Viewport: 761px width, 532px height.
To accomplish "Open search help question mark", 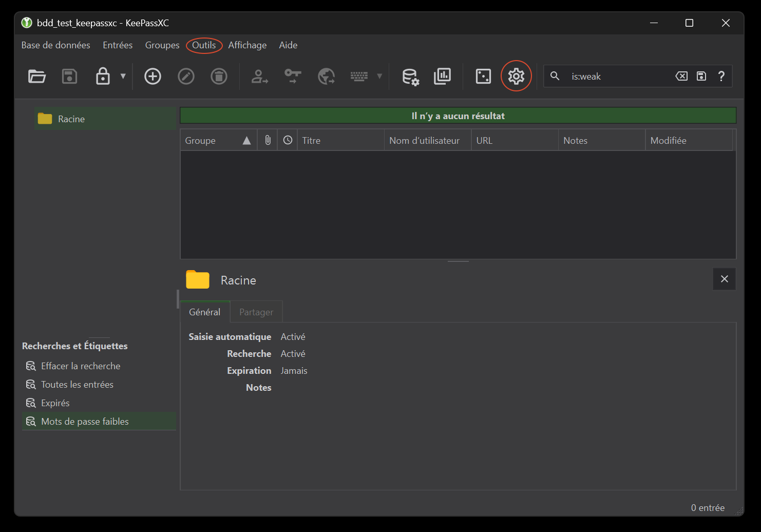I will coord(721,77).
